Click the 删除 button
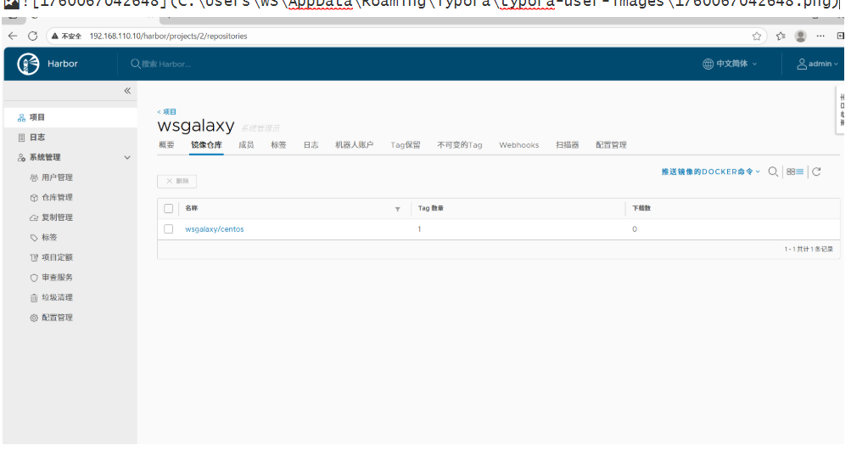Image resolution: width=868 pixels, height=462 pixels. click(x=176, y=181)
